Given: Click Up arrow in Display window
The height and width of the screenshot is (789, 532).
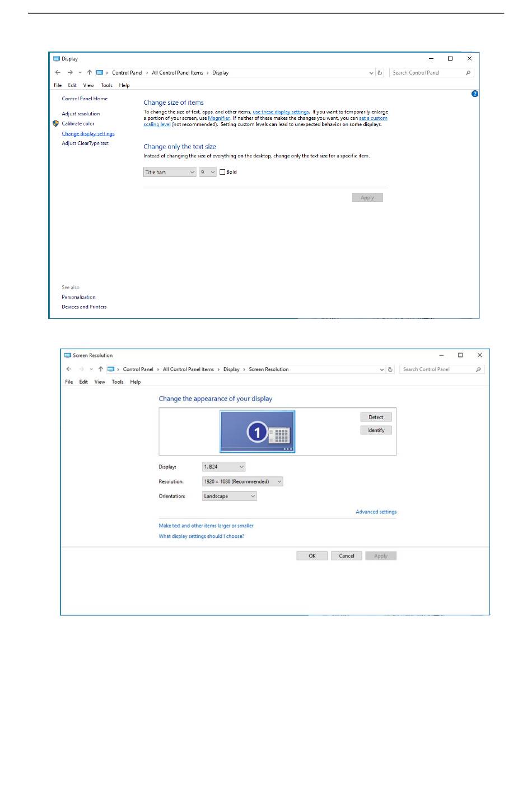Looking at the screenshot, I should click(x=90, y=72).
